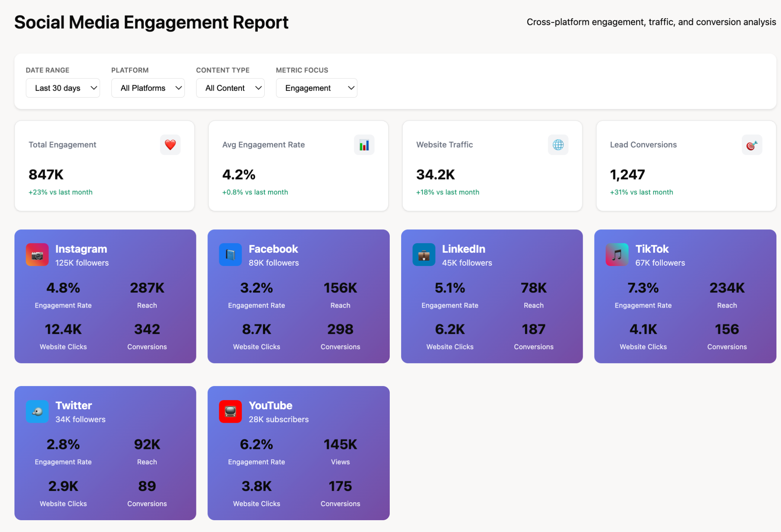Click the YouTube TV icon
781x532 pixels.
[x=230, y=411]
